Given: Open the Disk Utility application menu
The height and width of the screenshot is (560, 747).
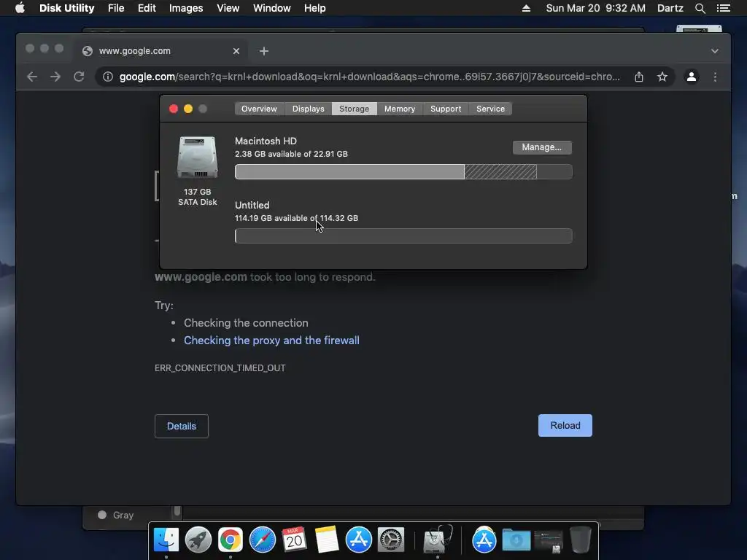Looking at the screenshot, I should (66, 8).
